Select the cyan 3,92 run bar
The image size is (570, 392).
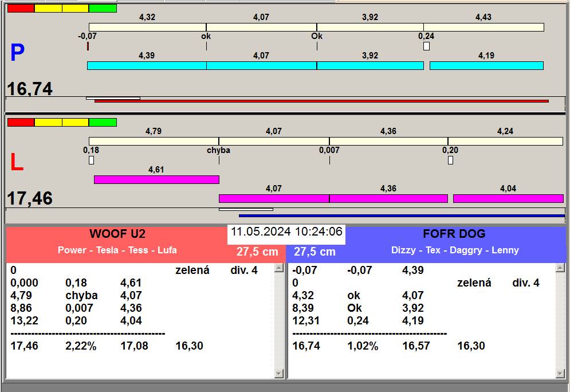[370, 65]
